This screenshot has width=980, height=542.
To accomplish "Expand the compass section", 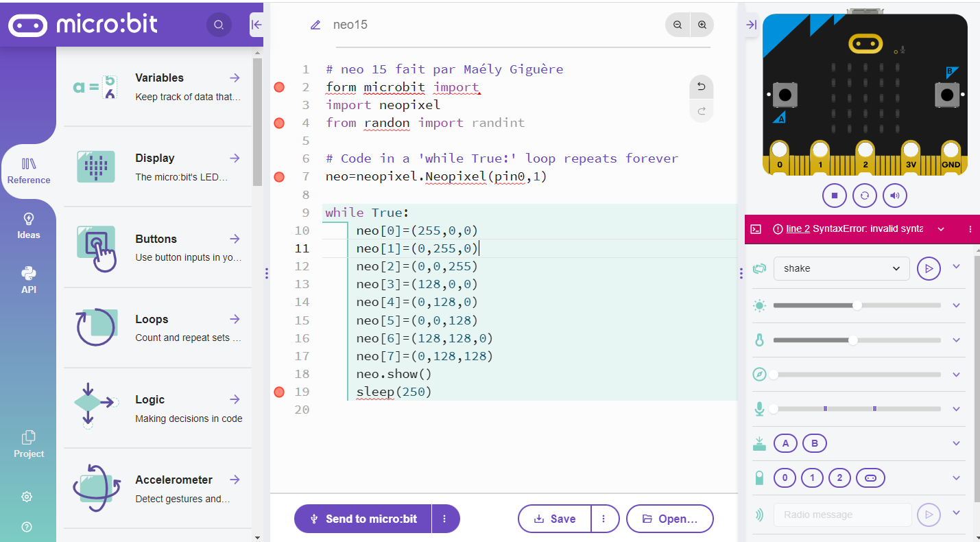I will [x=957, y=375].
